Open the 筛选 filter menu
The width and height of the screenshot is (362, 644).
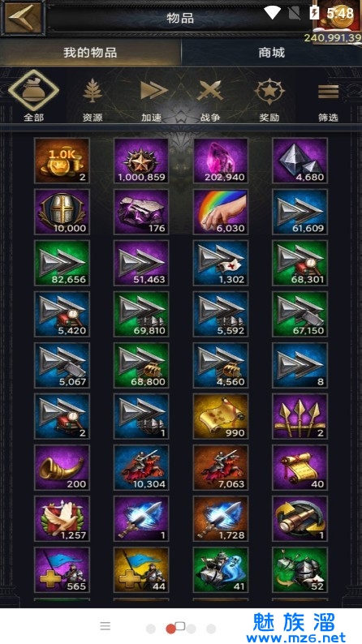328,100
